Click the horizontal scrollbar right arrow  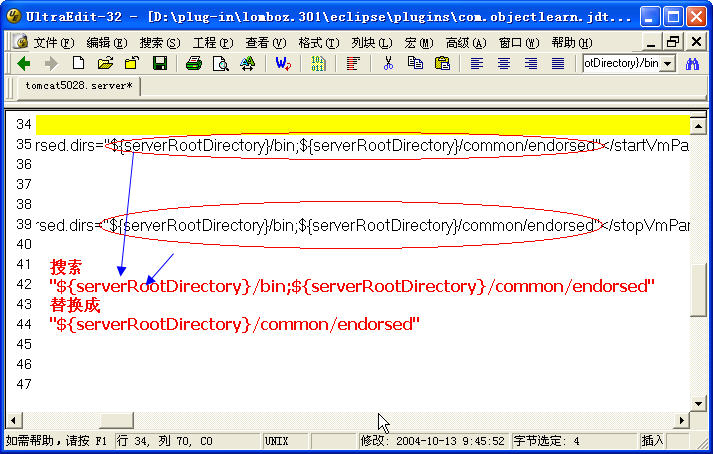tap(682, 421)
